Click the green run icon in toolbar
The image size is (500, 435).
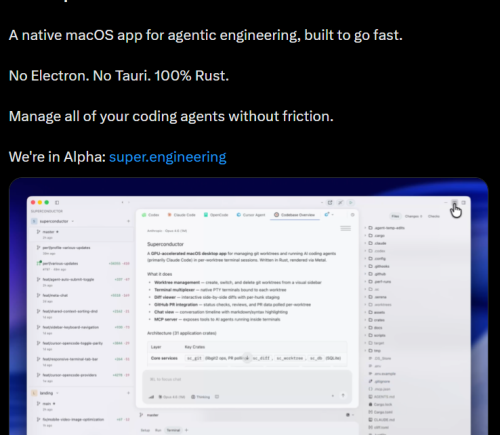pos(351,202)
